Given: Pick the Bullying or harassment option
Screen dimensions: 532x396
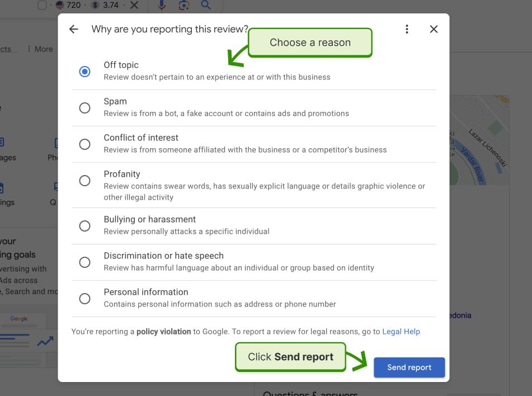Looking at the screenshot, I should pyautogui.click(x=84, y=226).
